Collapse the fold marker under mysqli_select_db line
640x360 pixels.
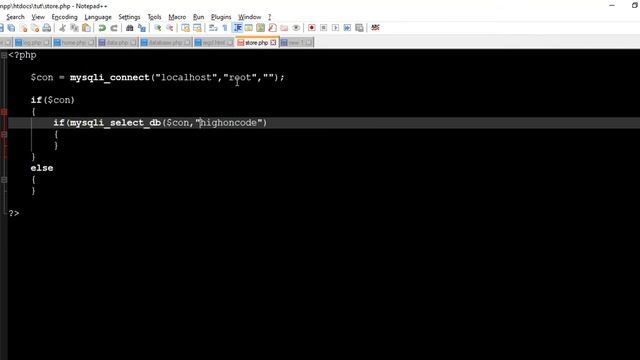(x=4, y=134)
